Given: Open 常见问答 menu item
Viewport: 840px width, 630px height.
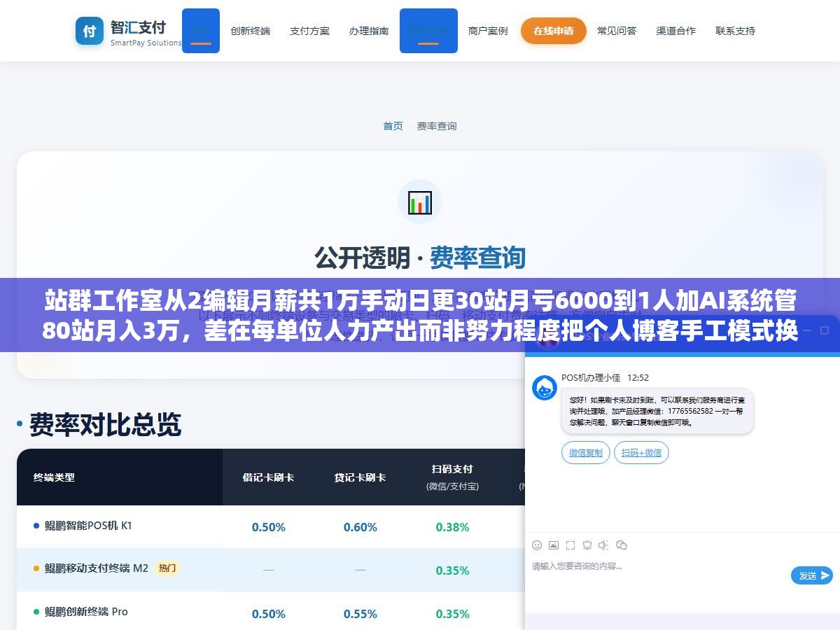Looking at the screenshot, I should point(617,31).
